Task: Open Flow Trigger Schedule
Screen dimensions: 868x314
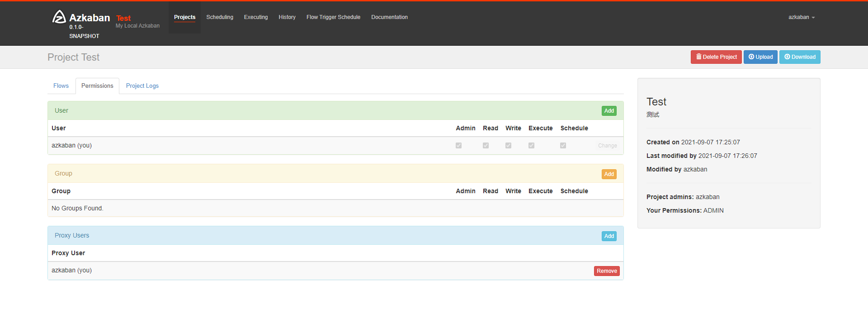Action: 333,17
